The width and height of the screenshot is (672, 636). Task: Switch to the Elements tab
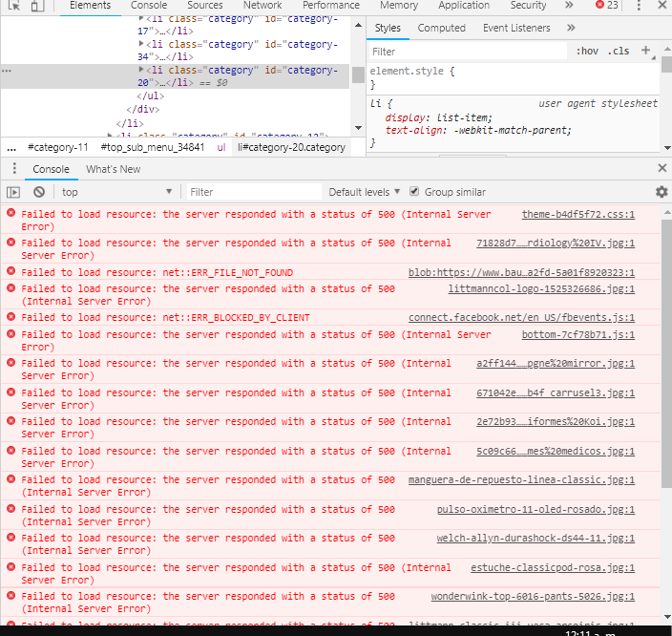coord(90,6)
